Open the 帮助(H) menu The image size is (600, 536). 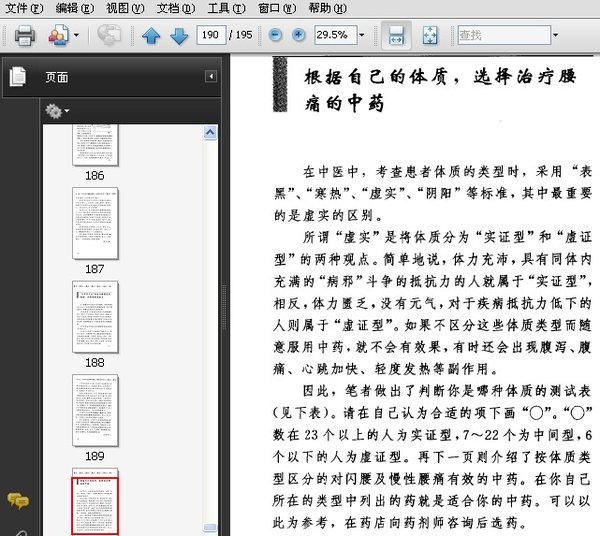(328, 8)
